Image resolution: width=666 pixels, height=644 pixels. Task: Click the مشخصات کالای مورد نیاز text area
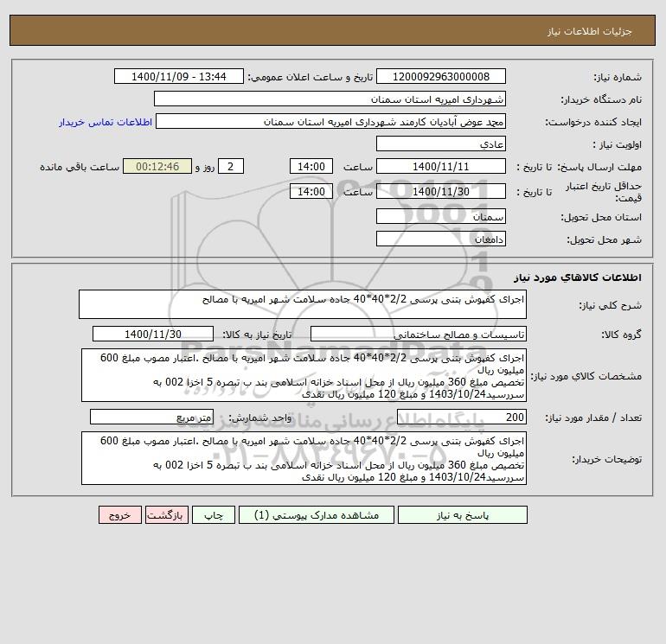click(x=304, y=376)
